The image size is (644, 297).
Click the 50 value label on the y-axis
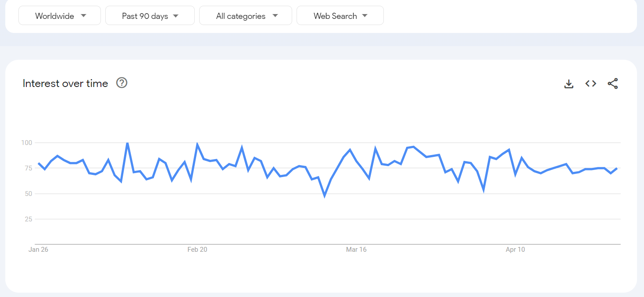point(28,194)
